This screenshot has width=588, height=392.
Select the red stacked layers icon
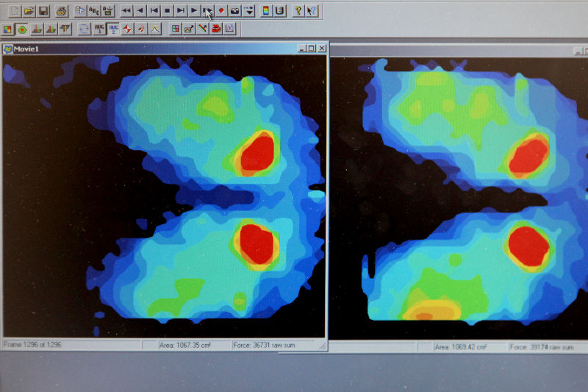coord(216,29)
